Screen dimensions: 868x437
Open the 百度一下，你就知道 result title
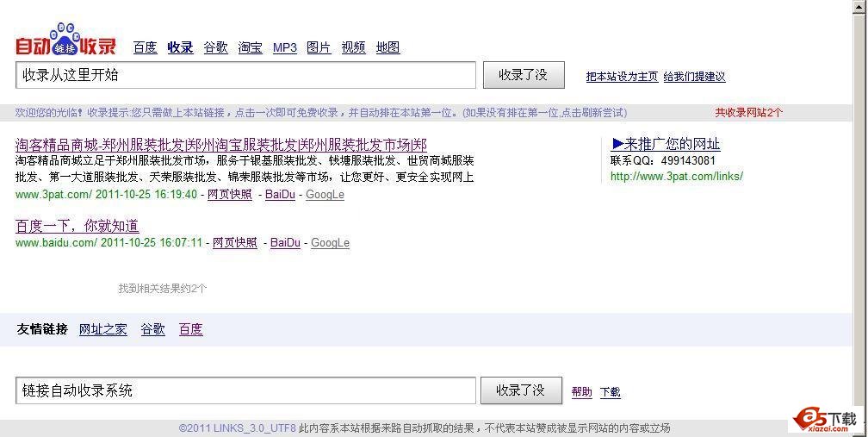[77, 226]
